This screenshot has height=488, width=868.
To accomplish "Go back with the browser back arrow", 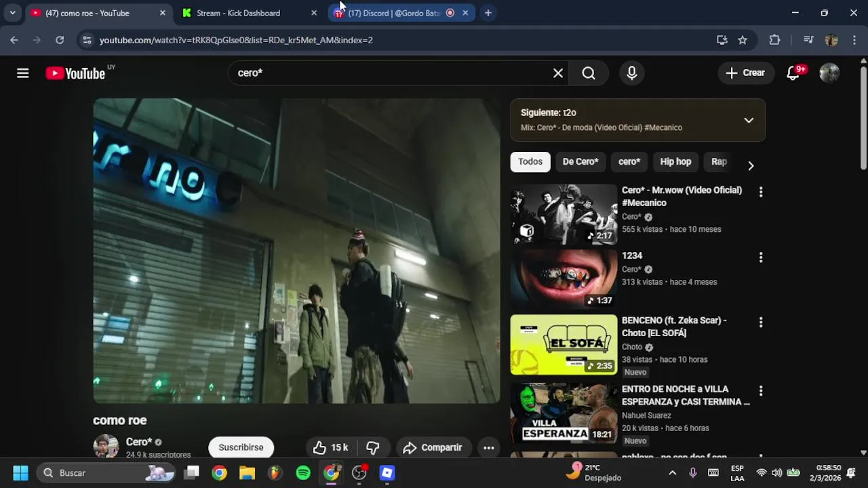I will point(14,40).
